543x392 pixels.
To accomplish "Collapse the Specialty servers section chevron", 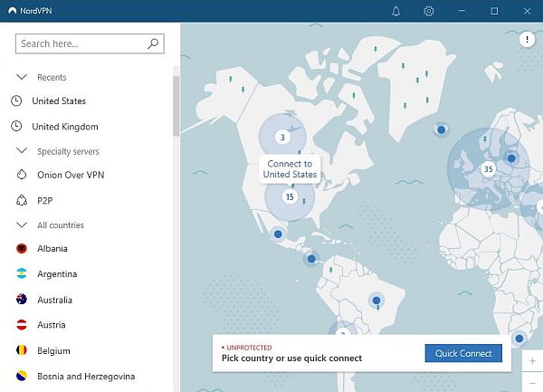I will [x=22, y=150].
